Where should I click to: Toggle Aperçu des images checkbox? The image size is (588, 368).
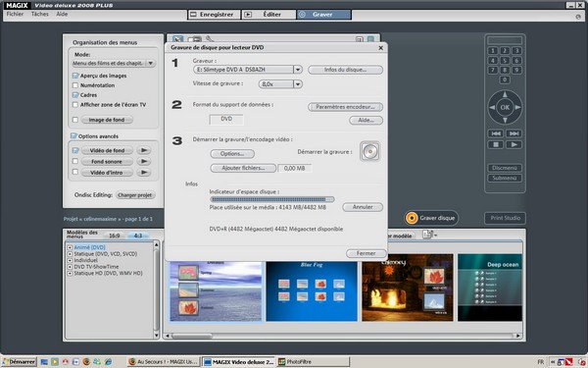coord(75,76)
